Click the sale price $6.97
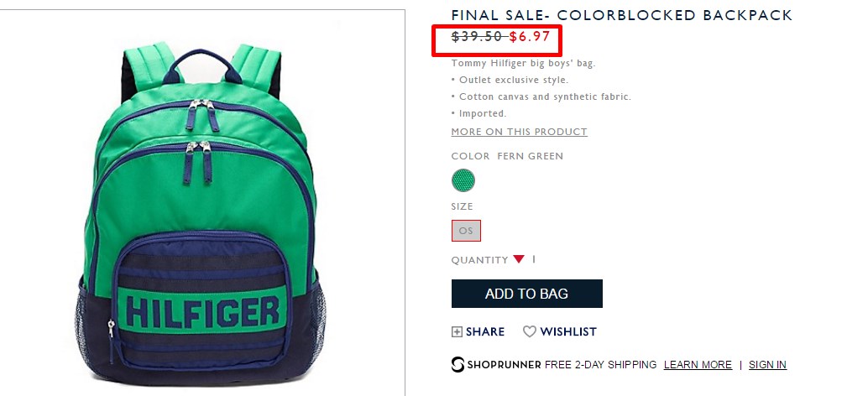This screenshot has width=868, height=396. [530, 37]
